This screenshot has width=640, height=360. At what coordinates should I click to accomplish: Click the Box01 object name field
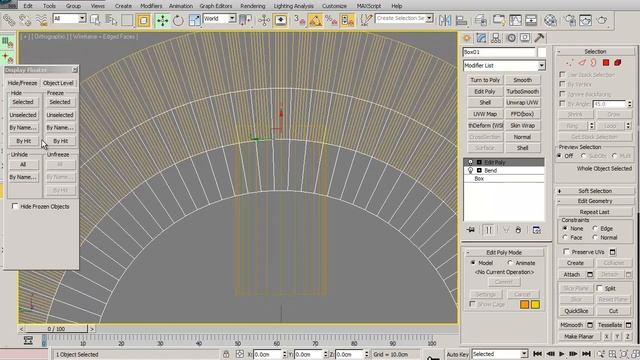point(499,52)
